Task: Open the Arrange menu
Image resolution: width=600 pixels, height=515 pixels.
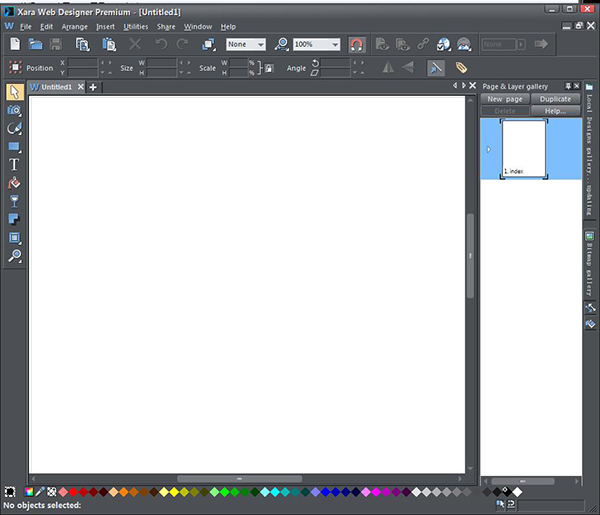Action: (74, 26)
